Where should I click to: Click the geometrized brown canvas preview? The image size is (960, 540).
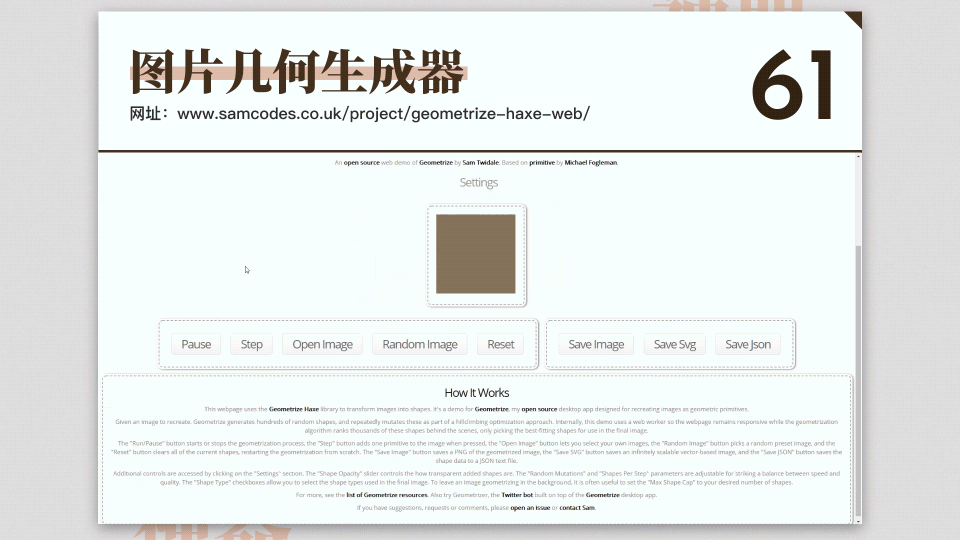pos(476,254)
